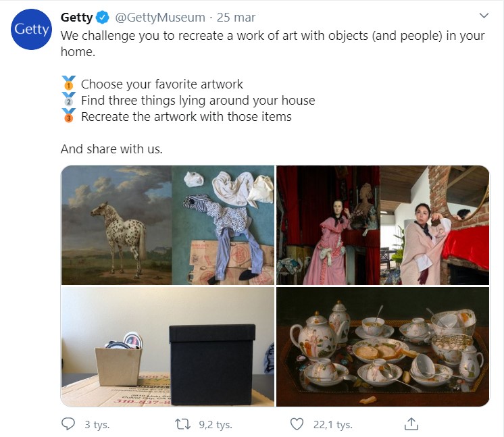
Task: Click the 25 mar timestamp
Action: tap(236, 18)
